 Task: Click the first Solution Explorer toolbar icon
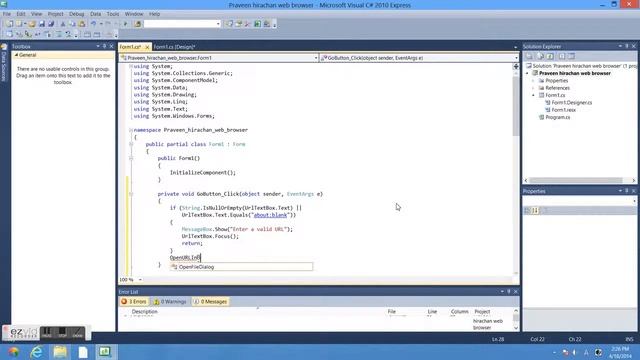(x=529, y=56)
